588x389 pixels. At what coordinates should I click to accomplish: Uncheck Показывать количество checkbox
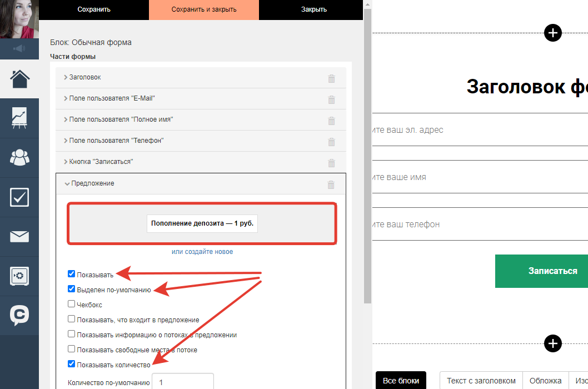point(71,364)
